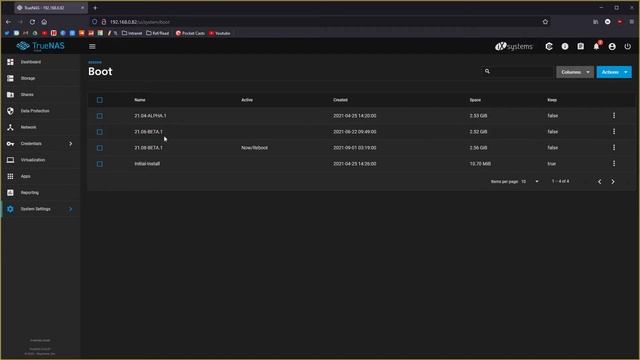Open the Credentials menu item
This screenshot has height=360, width=640.
(x=41, y=144)
